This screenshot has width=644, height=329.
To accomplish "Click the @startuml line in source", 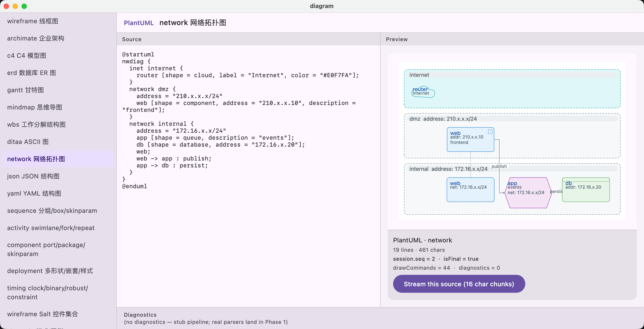I will (x=138, y=55).
